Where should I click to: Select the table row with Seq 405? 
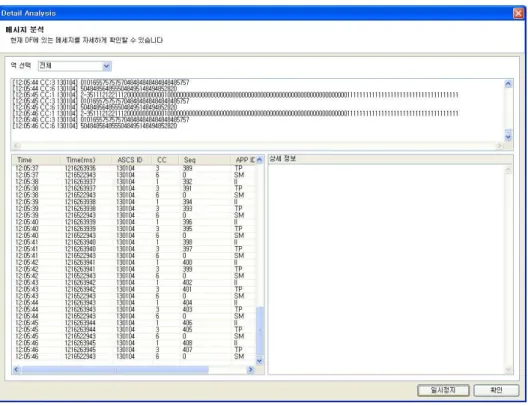[x=134, y=330]
